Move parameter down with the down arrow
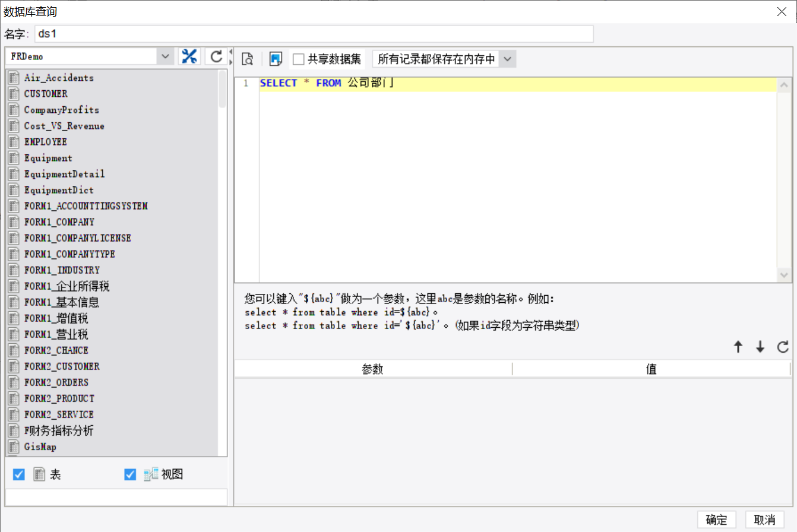797x532 pixels. tap(760, 347)
